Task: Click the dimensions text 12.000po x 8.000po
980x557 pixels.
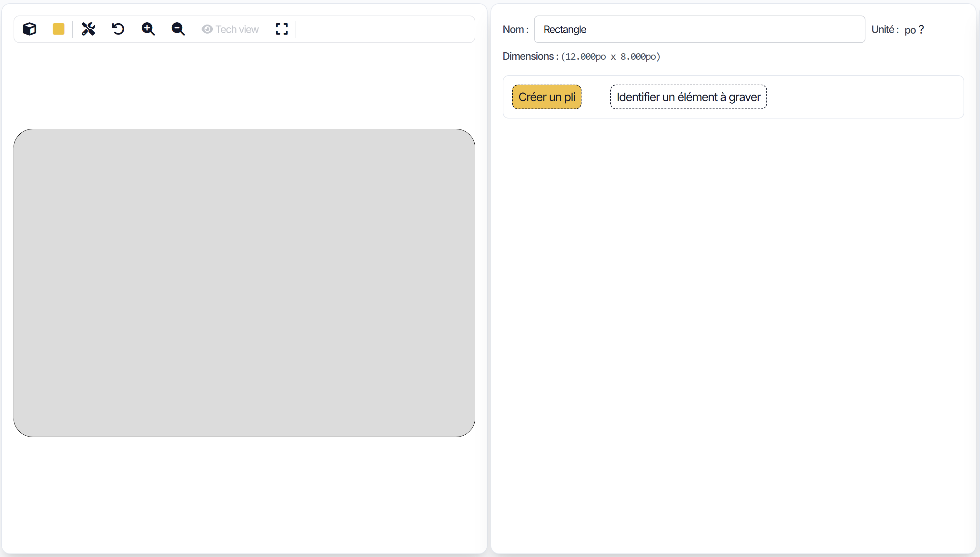Action: pos(611,57)
